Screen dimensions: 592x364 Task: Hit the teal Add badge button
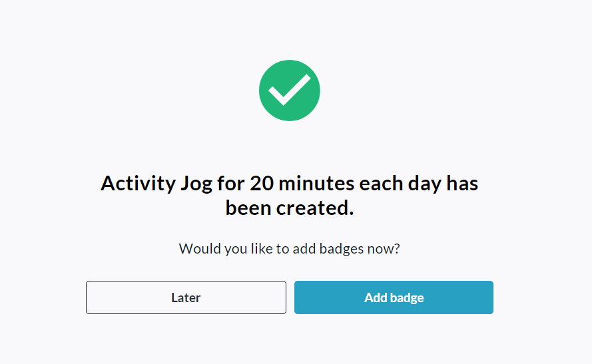tap(394, 297)
